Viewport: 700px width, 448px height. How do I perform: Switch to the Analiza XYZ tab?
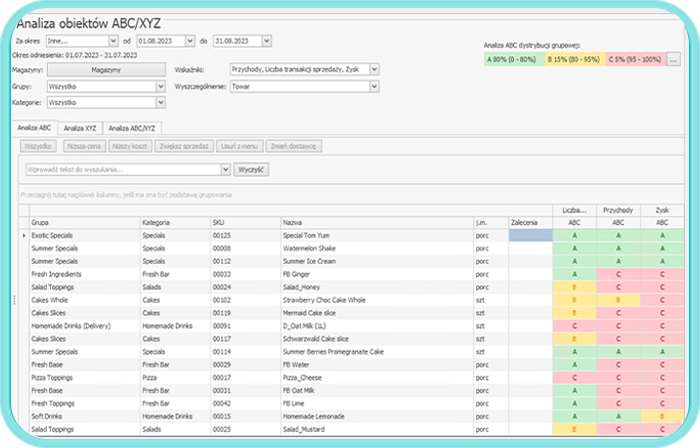pyautogui.click(x=80, y=128)
